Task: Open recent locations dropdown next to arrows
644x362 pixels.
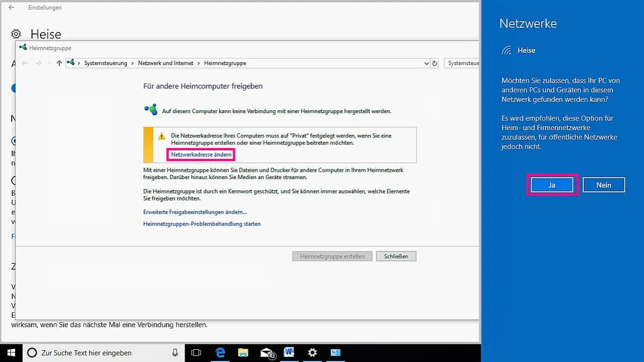Action: point(49,63)
